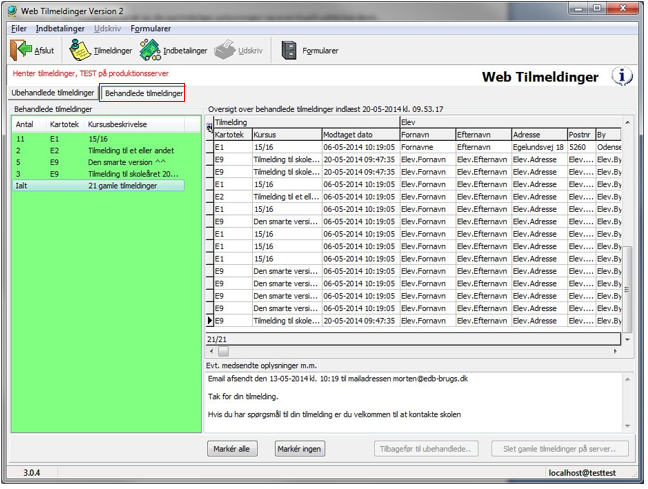
Task: Open the Filer menu
Action: pos(19,29)
